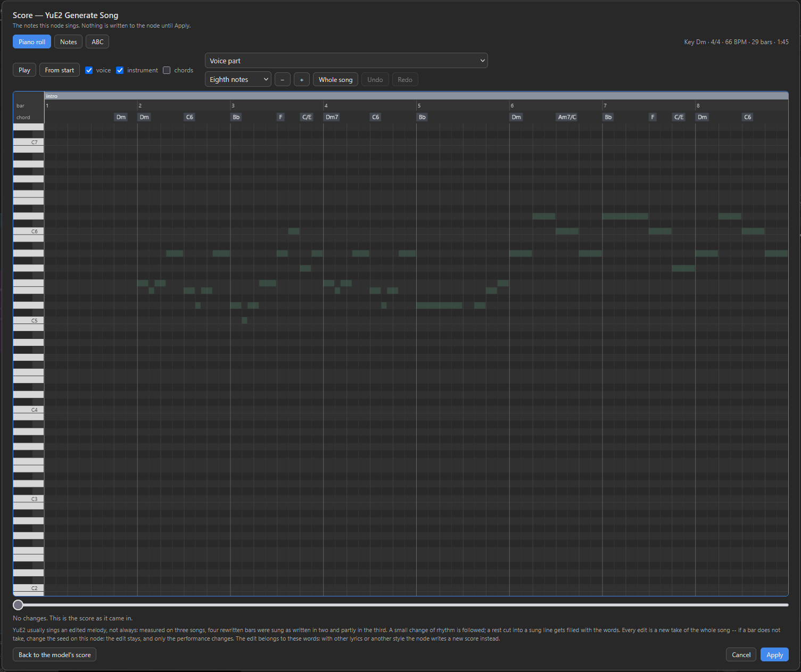801x672 pixels.
Task: Toggle the voice checkbox
Action: (x=89, y=70)
